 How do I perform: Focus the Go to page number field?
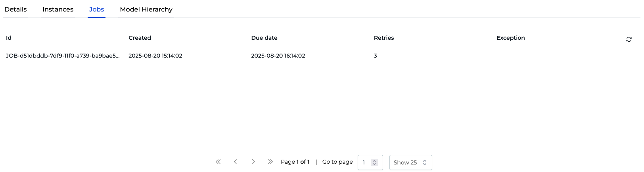[x=364, y=162]
